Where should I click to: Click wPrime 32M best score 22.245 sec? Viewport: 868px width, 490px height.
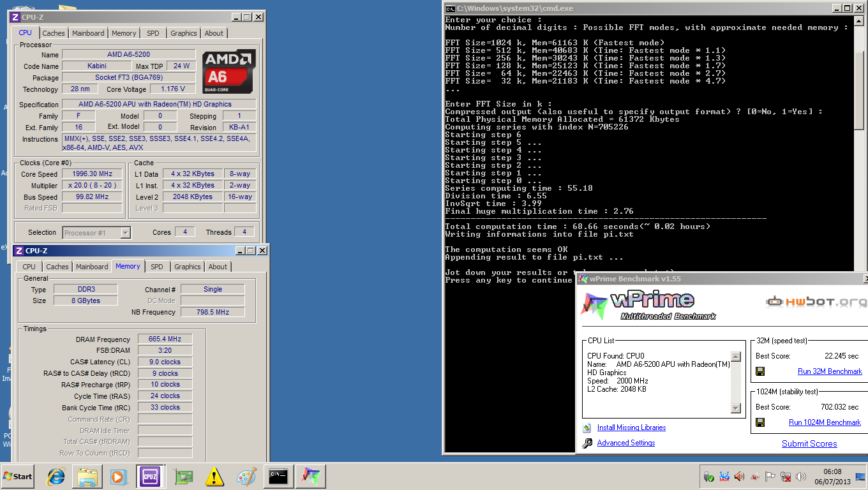841,356
